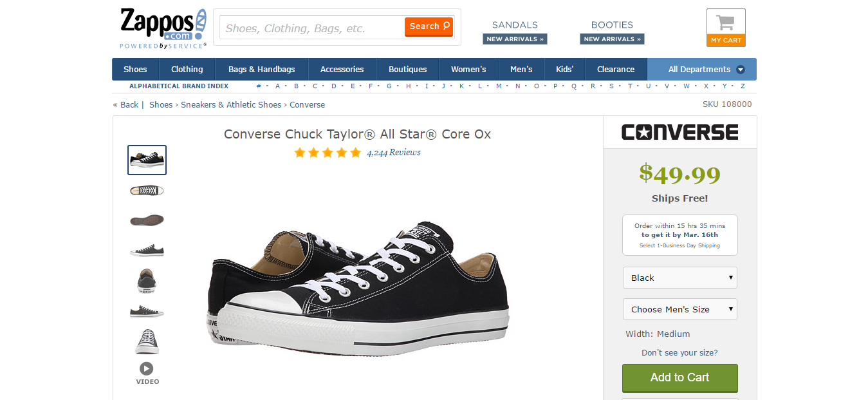
Task: Click the orange Search button
Action: [x=429, y=26]
